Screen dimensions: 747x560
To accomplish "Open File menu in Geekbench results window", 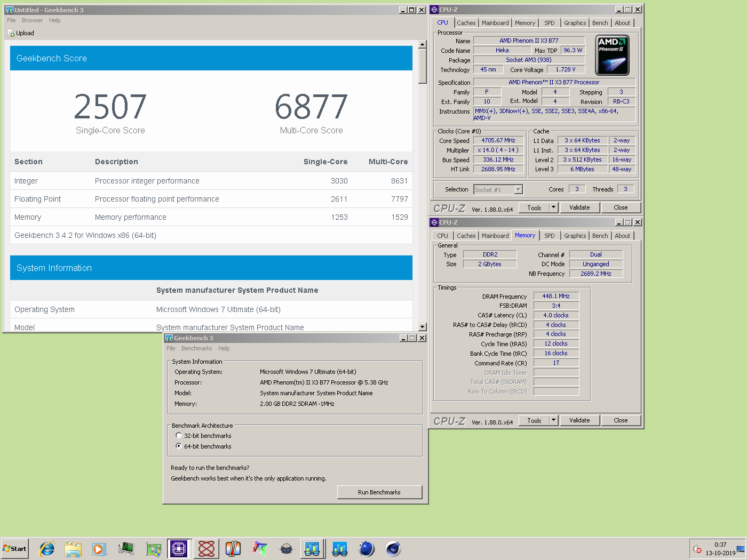I will point(11,20).
